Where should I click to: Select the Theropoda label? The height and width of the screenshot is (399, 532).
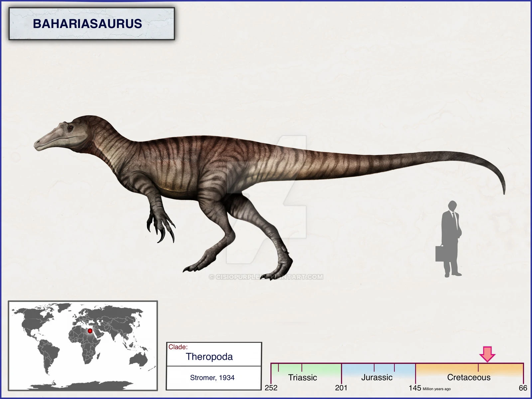pos(210,357)
